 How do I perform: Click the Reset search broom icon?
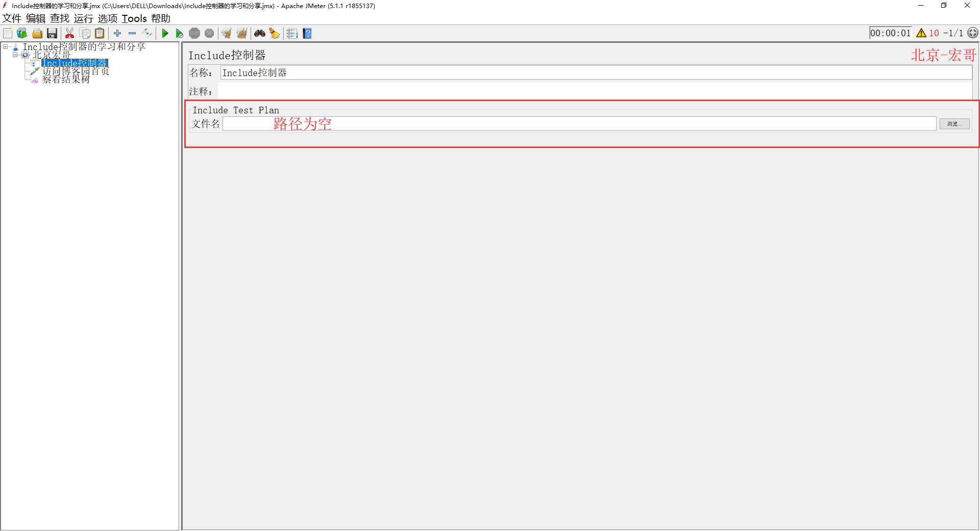point(275,33)
